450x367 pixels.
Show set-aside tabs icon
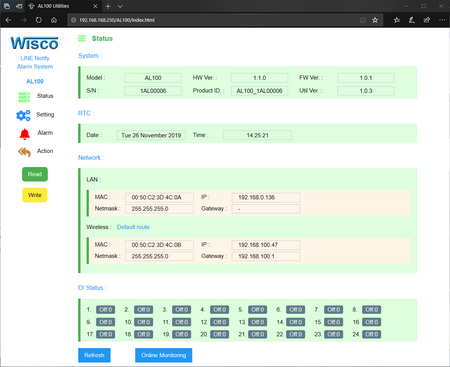point(7,6)
